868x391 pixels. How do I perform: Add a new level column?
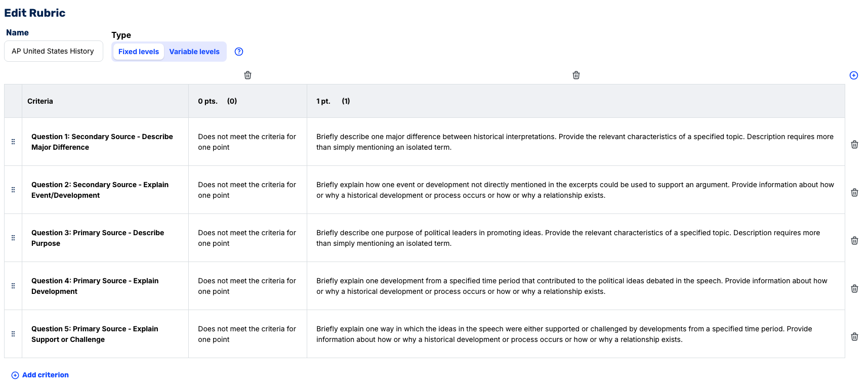pyautogui.click(x=854, y=75)
